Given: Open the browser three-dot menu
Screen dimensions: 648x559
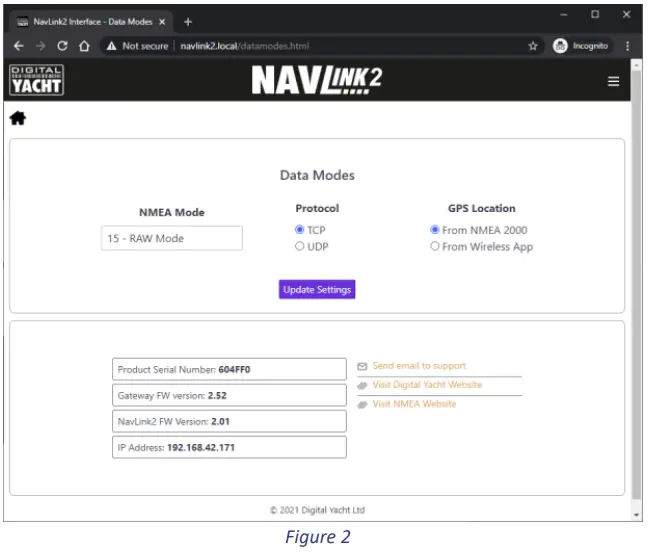Looking at the screenshot, I should coord(627,46).
